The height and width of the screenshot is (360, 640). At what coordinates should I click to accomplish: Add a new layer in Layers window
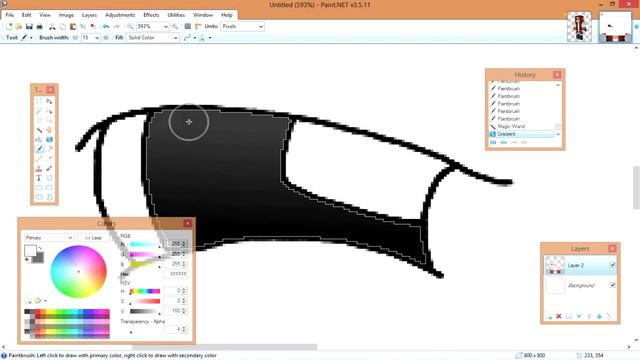(x=549, y=316)
